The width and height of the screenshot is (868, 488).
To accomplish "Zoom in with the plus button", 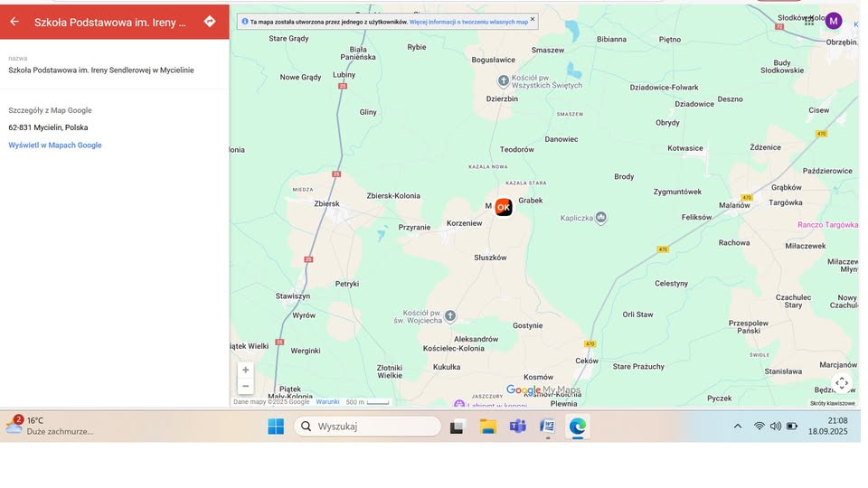I will click(246, 370).
